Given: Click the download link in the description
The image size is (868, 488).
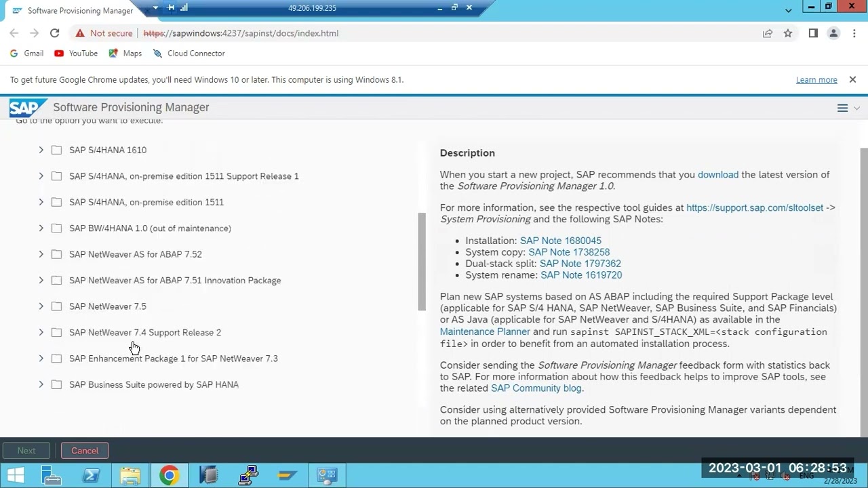Looking at the screenshot, I should coord(718,175).
